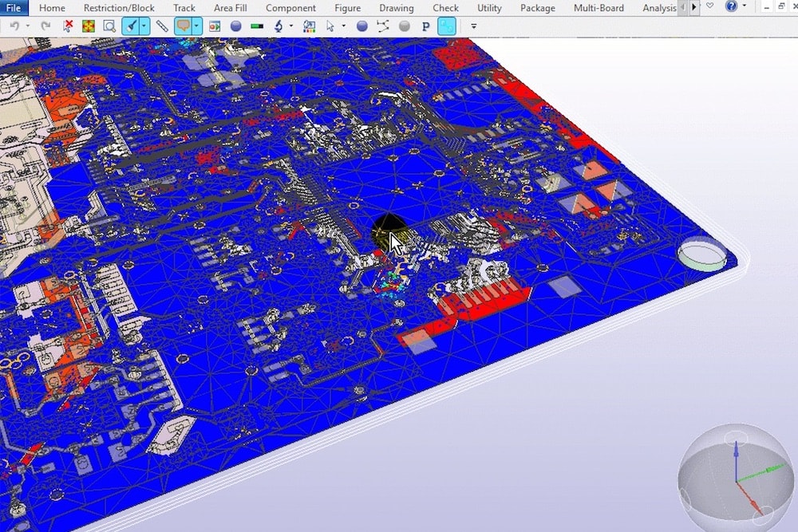The width and height of the screenshot is (798, 532).
Task: Click the Help question mark button
Action: click(x=731, y=7)
